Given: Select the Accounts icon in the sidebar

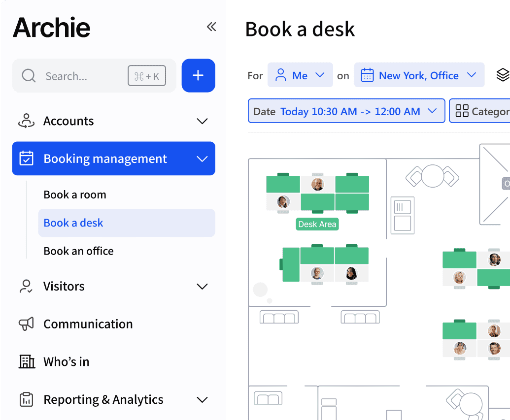Looking at the screenshot, I should point(26,121).
